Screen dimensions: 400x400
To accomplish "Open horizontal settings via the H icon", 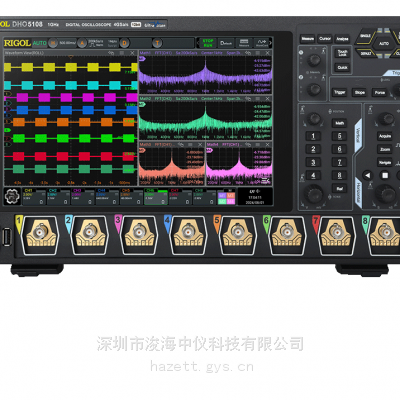I will tap(53, 43).
